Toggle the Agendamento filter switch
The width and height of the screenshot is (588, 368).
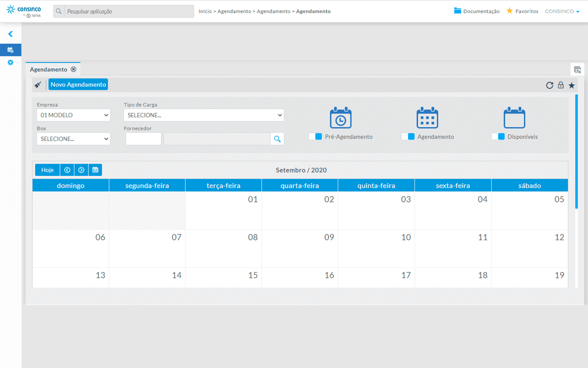coord(408,137)
